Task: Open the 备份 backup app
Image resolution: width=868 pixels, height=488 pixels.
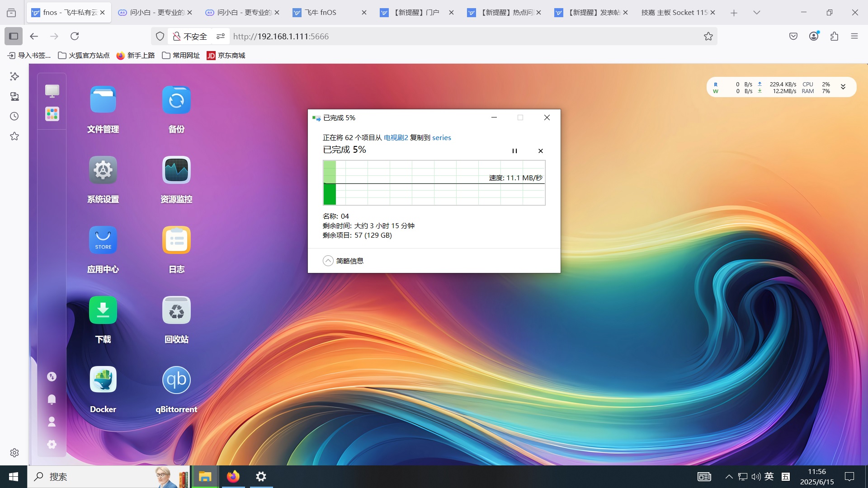Action: coord(176,99)
